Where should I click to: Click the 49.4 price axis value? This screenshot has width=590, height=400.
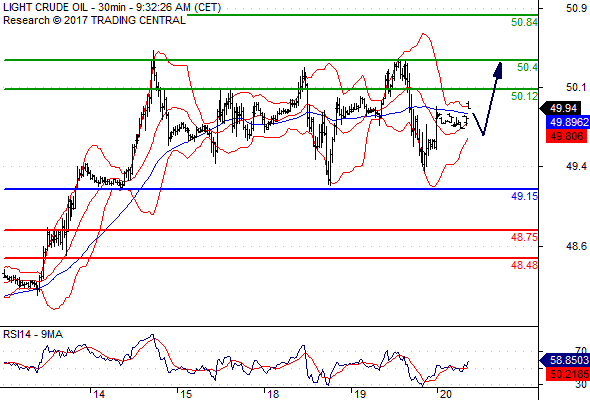click(576, 166)
